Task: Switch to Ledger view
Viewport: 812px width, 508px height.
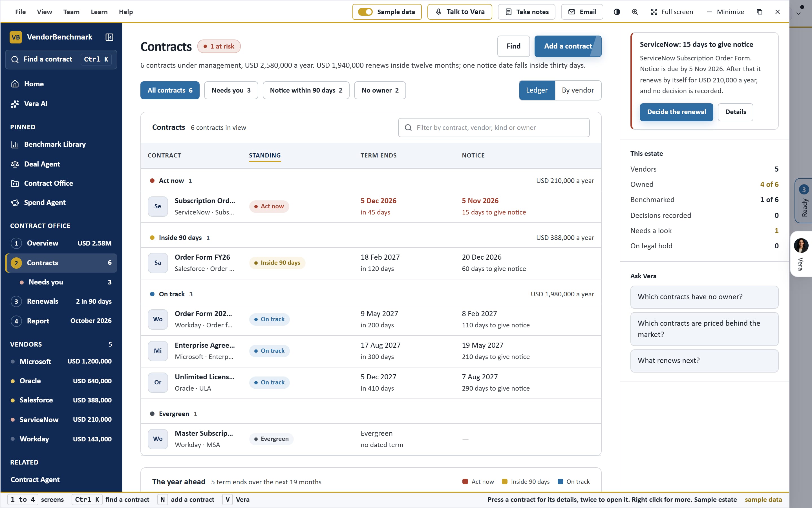Action: (537, 90)
